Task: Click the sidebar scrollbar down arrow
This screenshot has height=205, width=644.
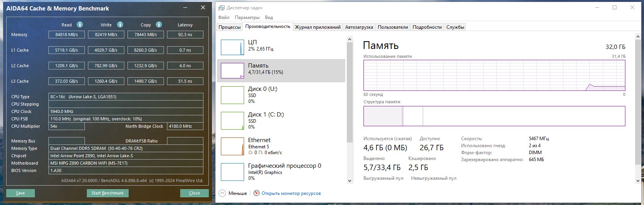Action: click(350, 181)
